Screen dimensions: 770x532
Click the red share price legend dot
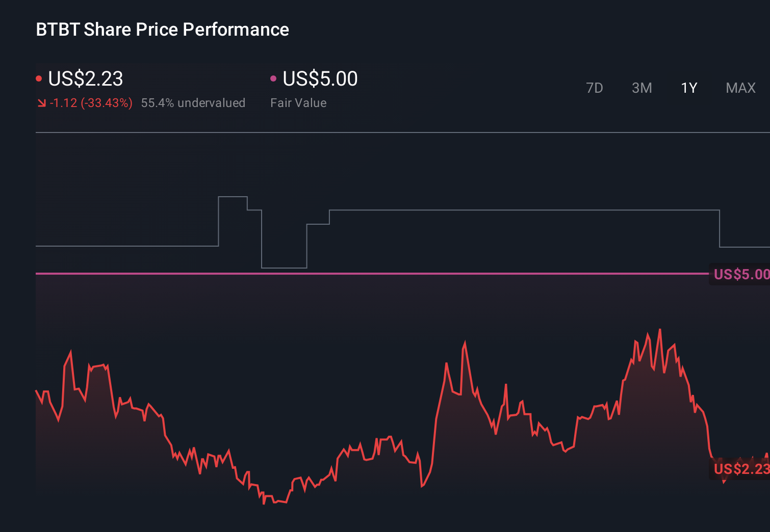point(39,78)
